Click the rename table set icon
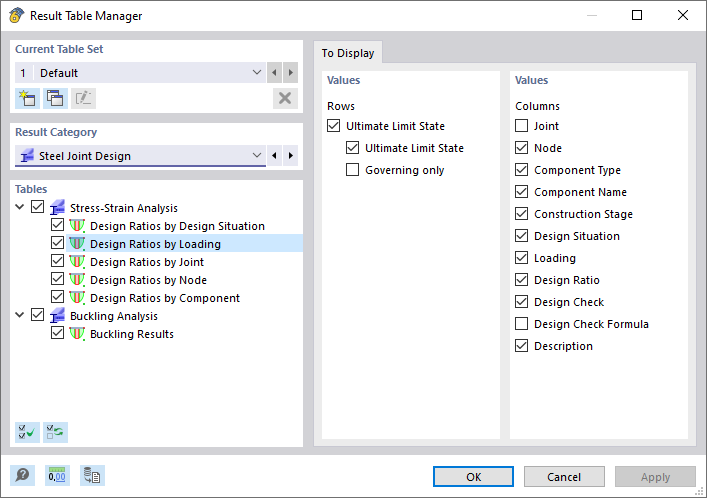Image resolution: width=707 pixels, height=498 pixels. [x=83, y=98]
